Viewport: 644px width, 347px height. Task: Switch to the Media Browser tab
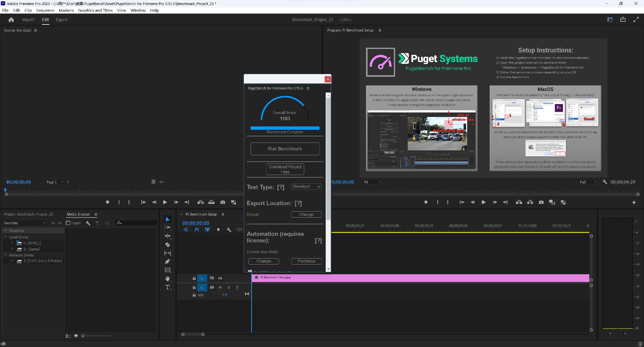78,214
